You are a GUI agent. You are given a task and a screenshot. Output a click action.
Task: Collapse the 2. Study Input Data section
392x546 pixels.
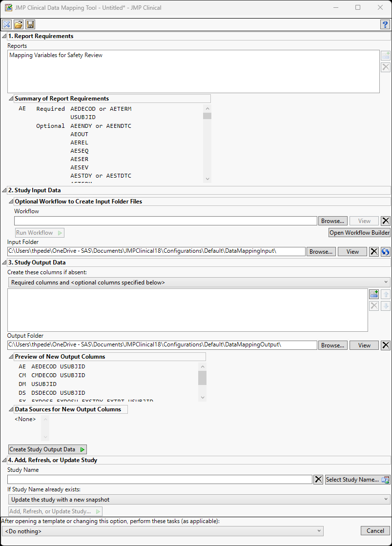tap(4, 190)
